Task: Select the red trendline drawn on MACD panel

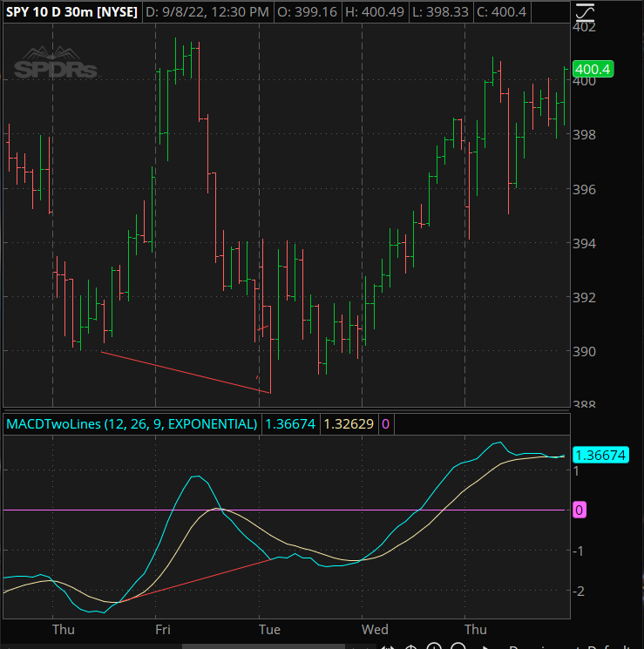Action: (x=194, y=581)
